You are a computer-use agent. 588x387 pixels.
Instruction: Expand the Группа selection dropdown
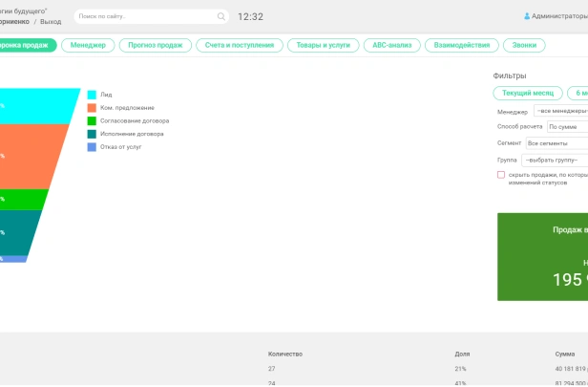(x=561, y=160)
